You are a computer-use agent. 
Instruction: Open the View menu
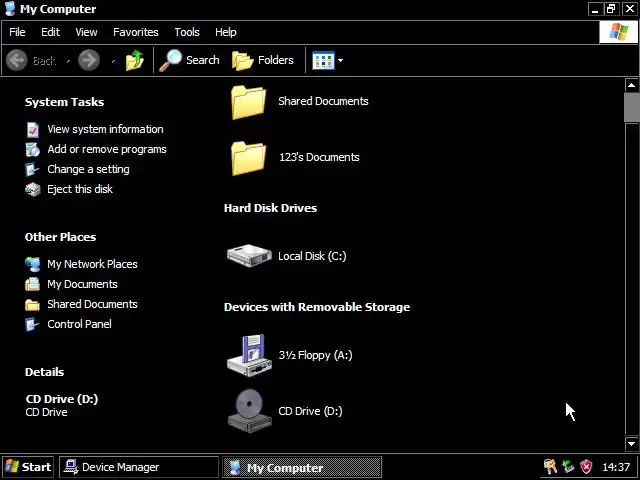point(86,32)
